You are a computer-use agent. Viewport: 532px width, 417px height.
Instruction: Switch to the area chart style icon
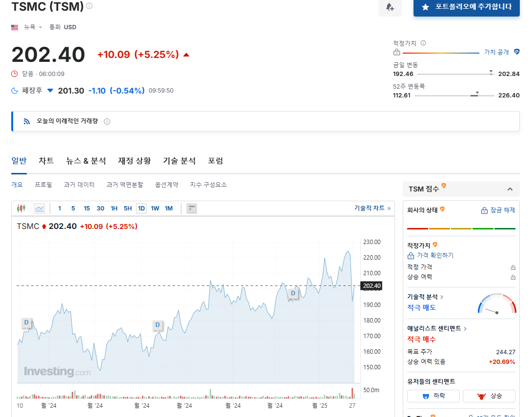tap(39, 208)
